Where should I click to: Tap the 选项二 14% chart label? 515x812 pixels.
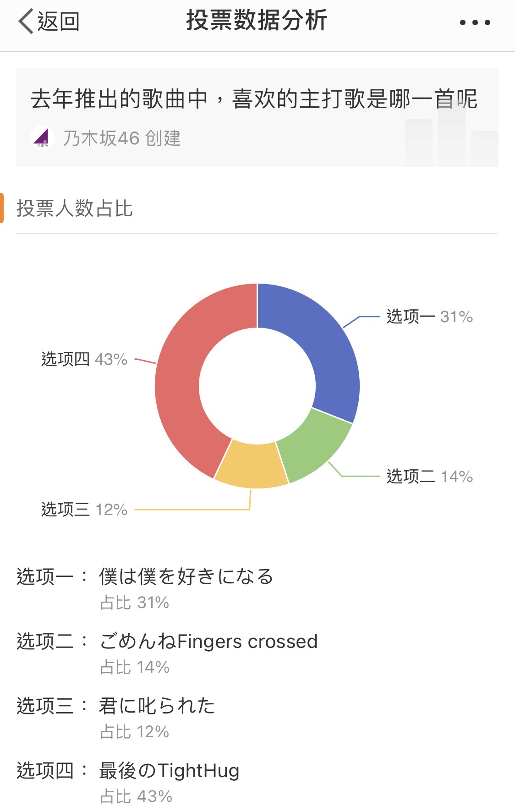[x=429, y=477]
